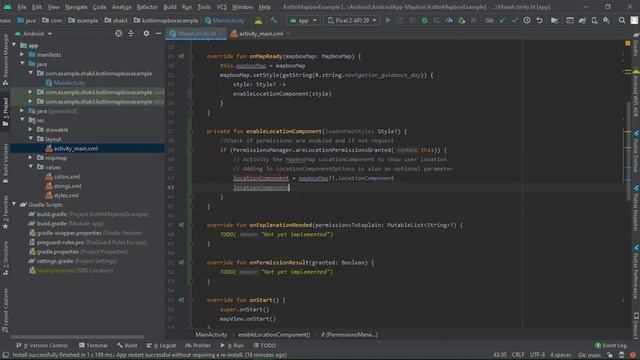This screenshot has width=640, height=360.
Task: Run the app with green play button
Action: tap(388, 20)
